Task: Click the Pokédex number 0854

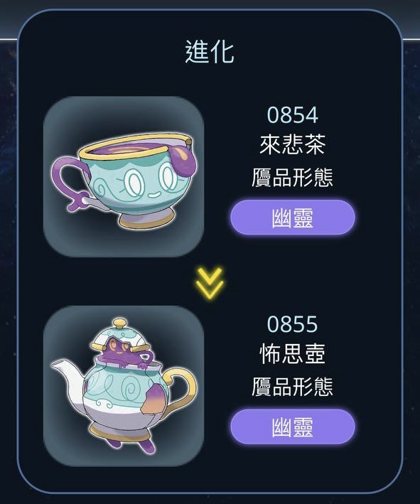Action: pyautogui.click(x=292, y=114)
